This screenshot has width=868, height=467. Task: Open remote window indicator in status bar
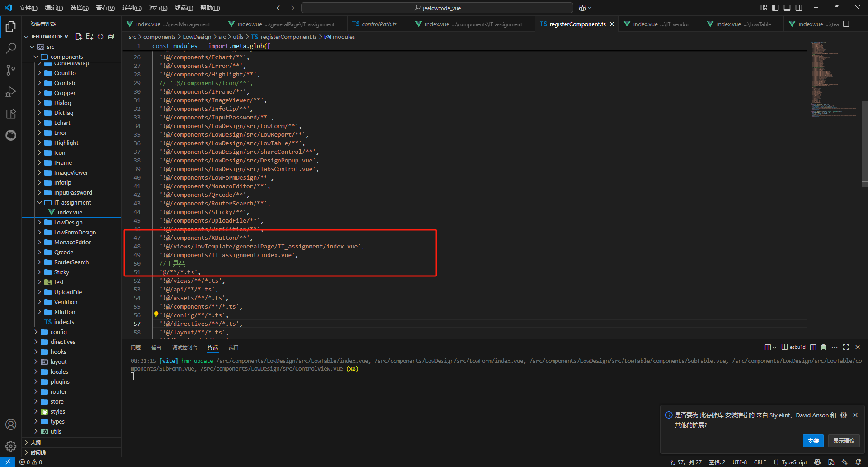(8, 462)
